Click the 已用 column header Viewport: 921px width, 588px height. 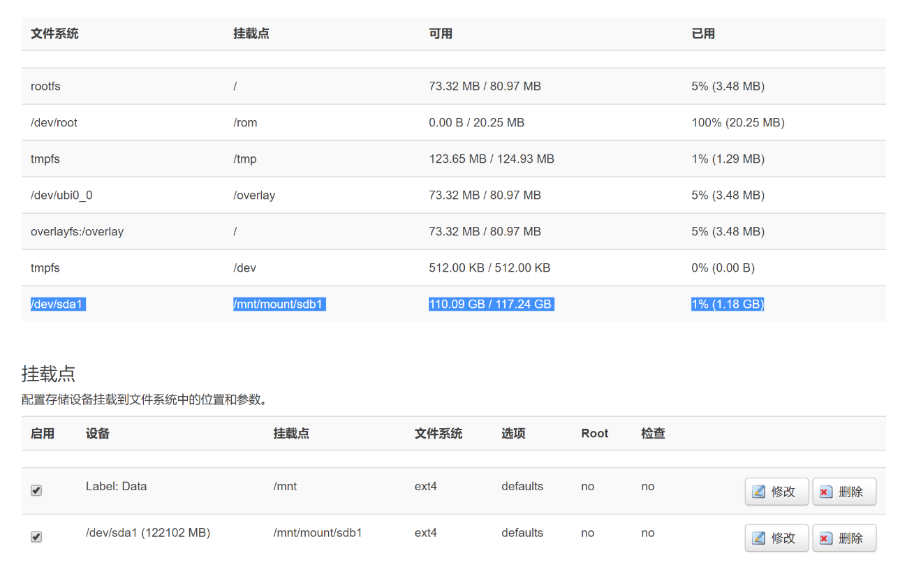click(703, 34)
